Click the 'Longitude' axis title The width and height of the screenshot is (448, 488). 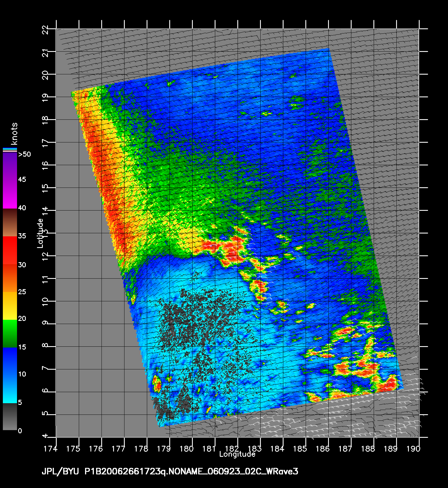pos(237,454)
